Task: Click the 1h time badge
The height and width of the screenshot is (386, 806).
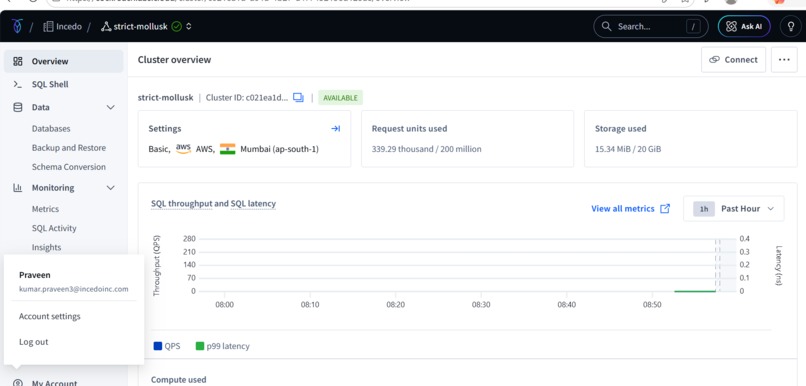Action: pos(704,209)
